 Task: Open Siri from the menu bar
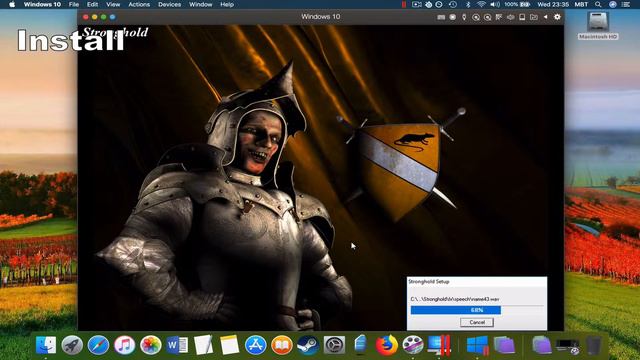613,4
